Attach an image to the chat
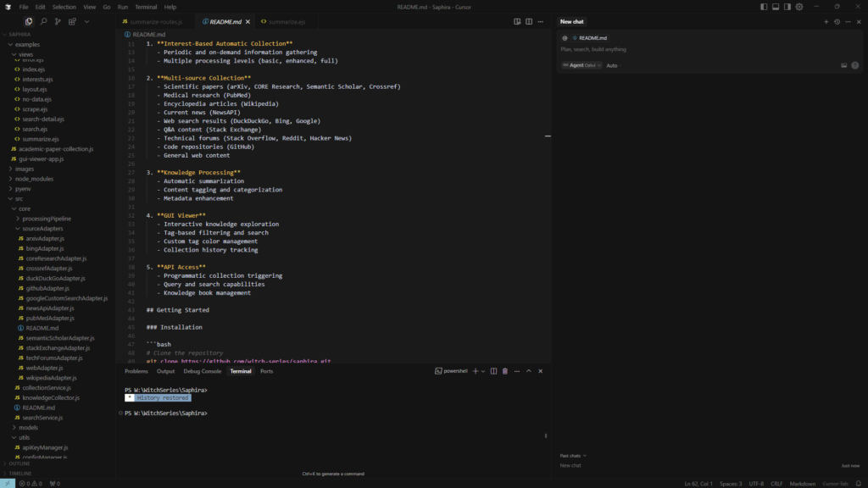Viewport: 868px width, 488px height. click(x=843, y=65)
